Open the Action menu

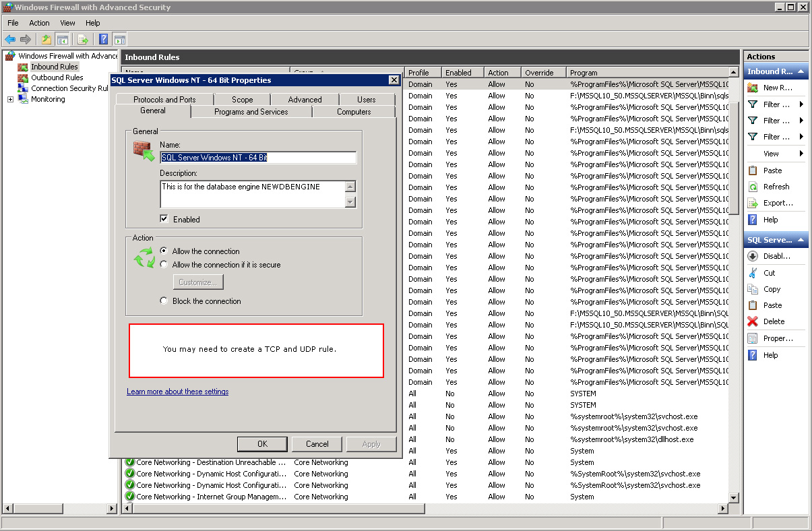click(x=39, y=23)
